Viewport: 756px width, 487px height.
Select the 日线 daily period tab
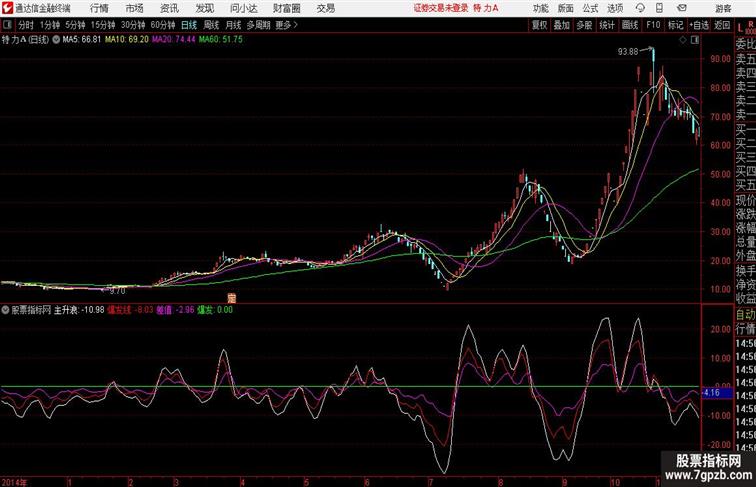189,25
